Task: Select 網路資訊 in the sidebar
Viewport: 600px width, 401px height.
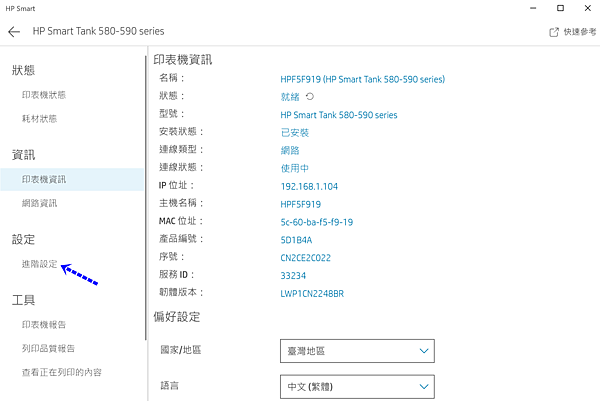Action: pyautogui.click(x=39, y=203)
